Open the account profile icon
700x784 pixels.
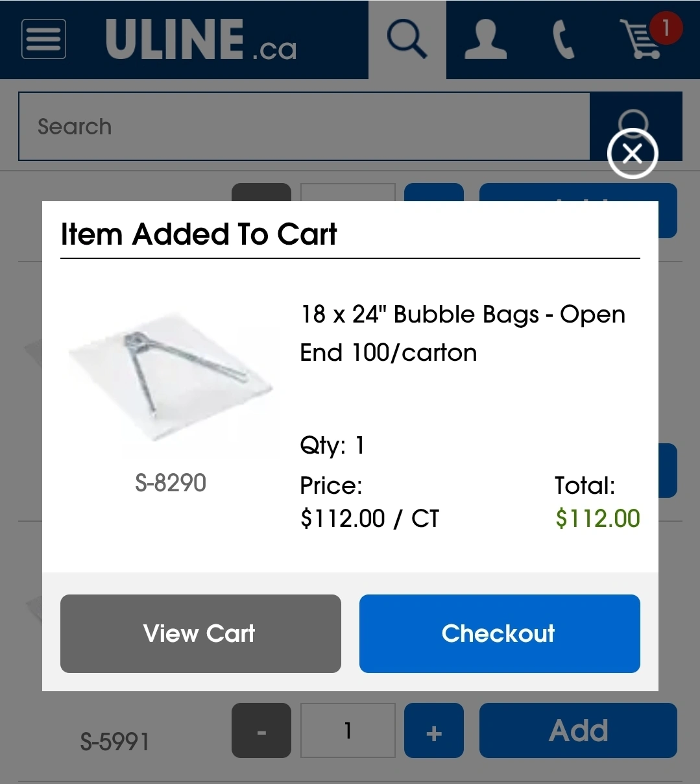tap(485, 39)
